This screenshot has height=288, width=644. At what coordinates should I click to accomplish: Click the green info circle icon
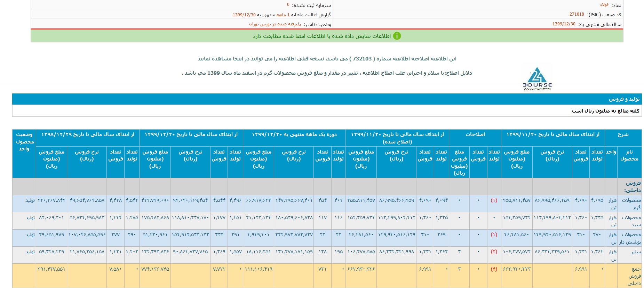point(397,36)
